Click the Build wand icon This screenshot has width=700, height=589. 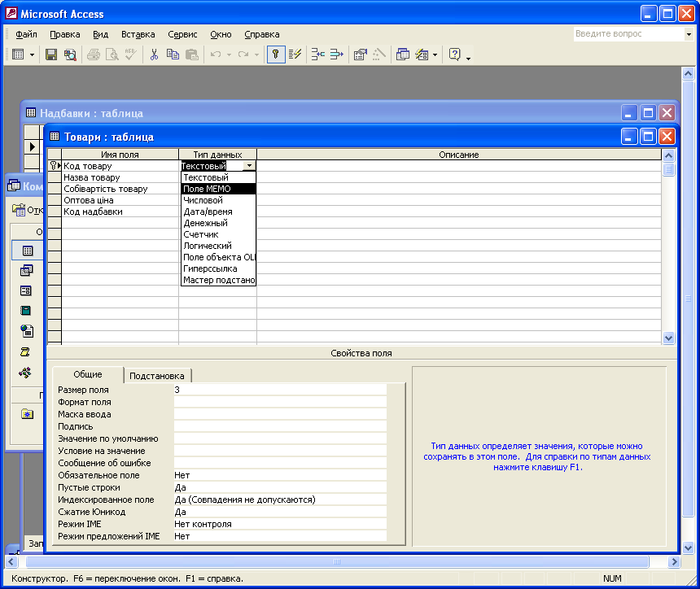[379, 55]
